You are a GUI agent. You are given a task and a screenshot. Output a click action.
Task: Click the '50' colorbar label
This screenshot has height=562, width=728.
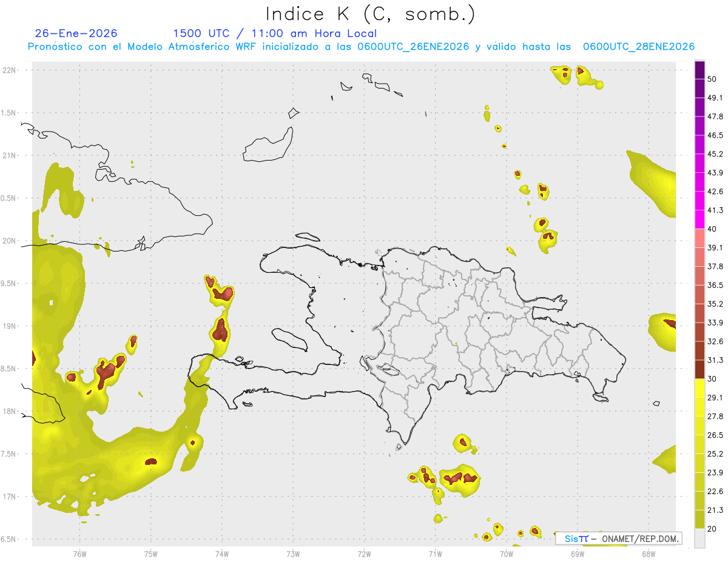tap(713, 79)
